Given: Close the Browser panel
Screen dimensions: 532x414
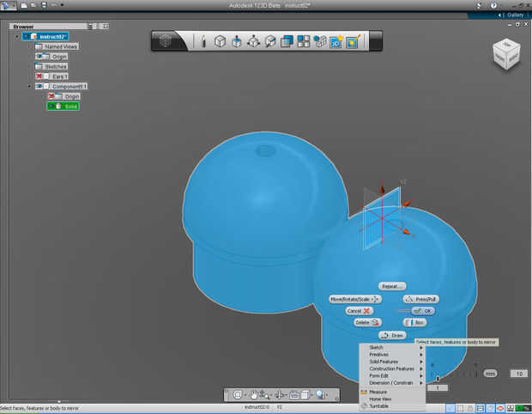Looking at the screenshot, I should (x=106, y=26).
